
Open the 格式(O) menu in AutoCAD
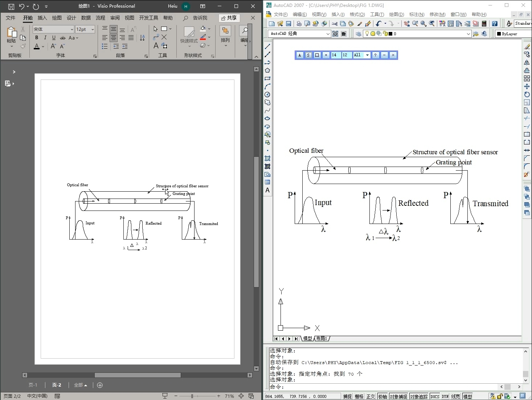tap(357, 15)
